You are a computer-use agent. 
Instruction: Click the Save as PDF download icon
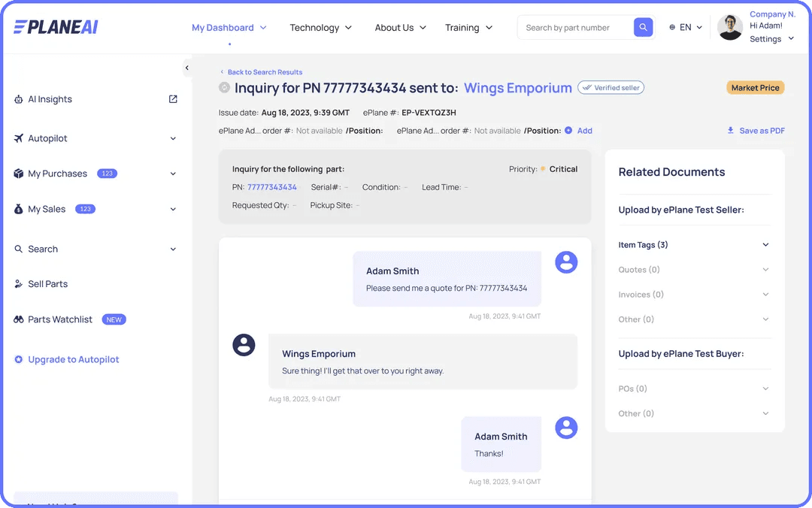point(730,131)
